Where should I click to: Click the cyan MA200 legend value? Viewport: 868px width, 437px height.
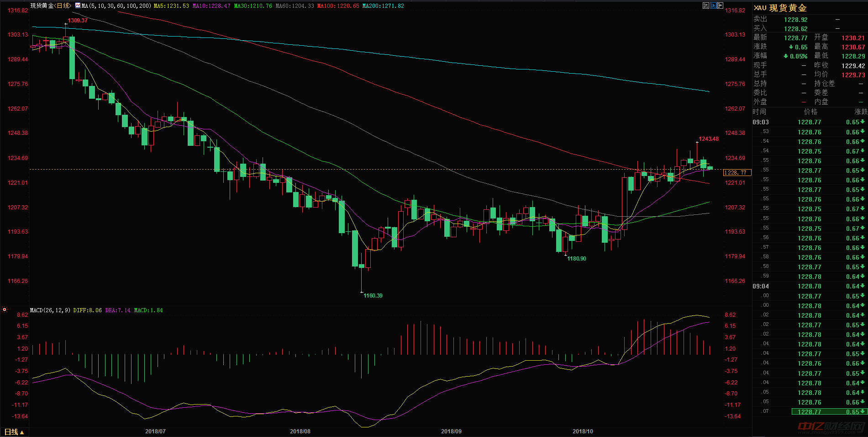(x=383, y=6)
